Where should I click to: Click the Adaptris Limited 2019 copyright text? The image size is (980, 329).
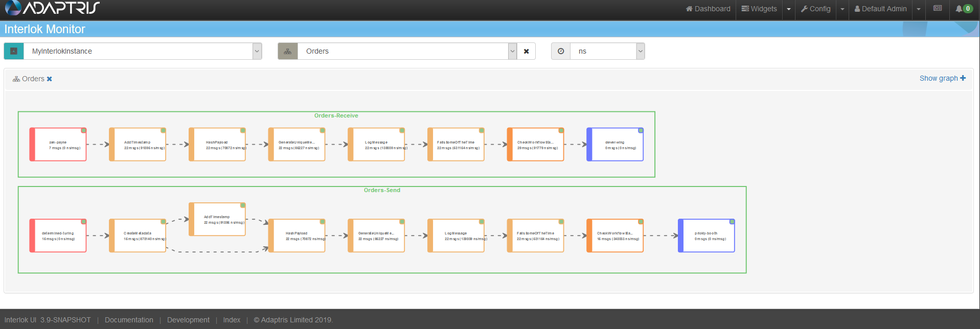click(x=293, y=320)
